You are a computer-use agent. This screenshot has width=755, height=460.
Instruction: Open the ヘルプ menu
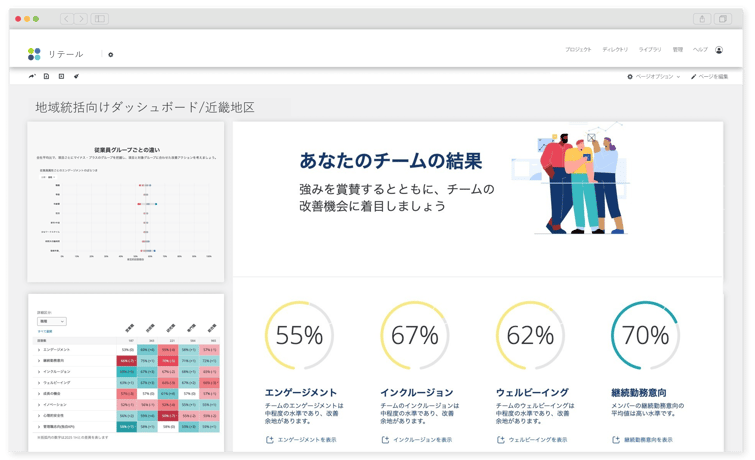point(700,50)
